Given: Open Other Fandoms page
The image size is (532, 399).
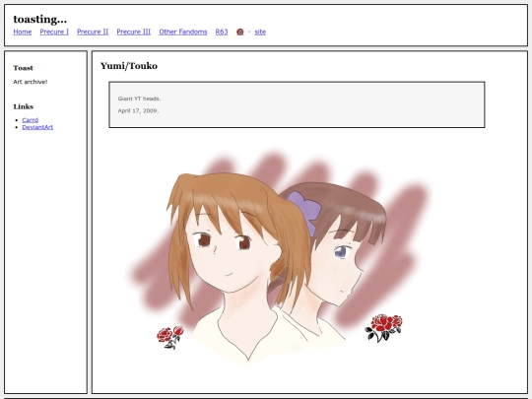Looking at the screenshot, I should (x=183, y=32).
